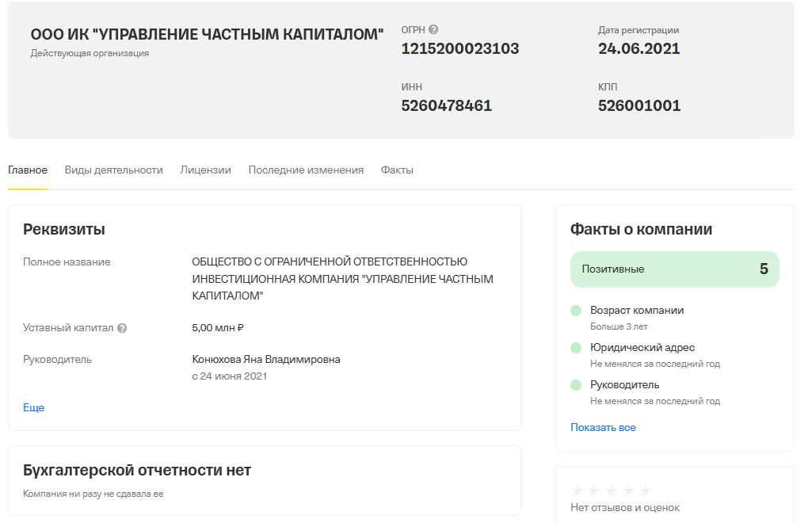Select the Главное tab
The image size is (812, 523).
(x=27, y=170)
